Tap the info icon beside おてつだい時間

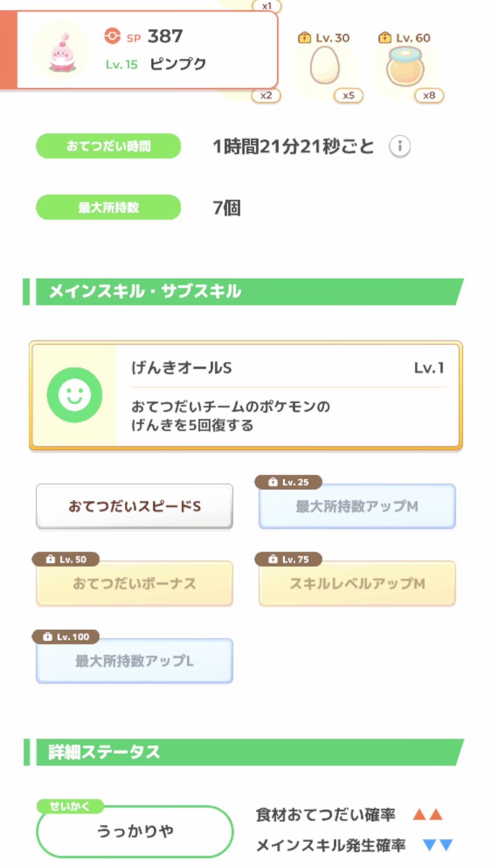pos(399,146)
